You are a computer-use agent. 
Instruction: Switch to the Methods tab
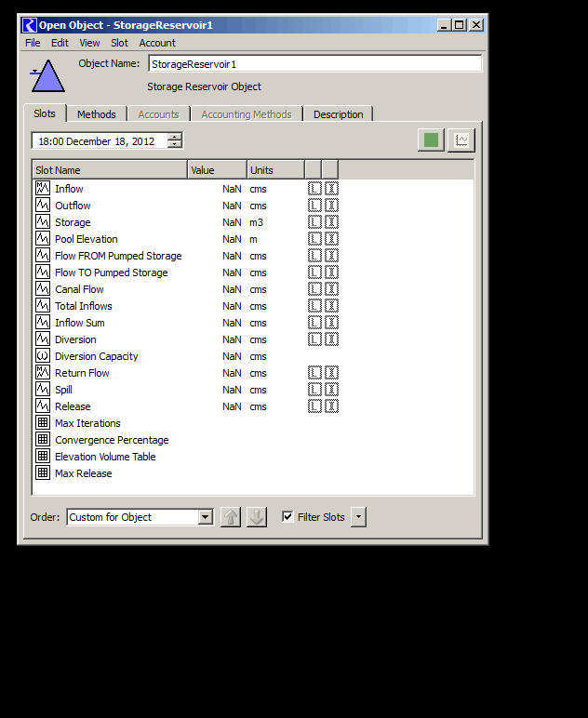pos(96,114)
